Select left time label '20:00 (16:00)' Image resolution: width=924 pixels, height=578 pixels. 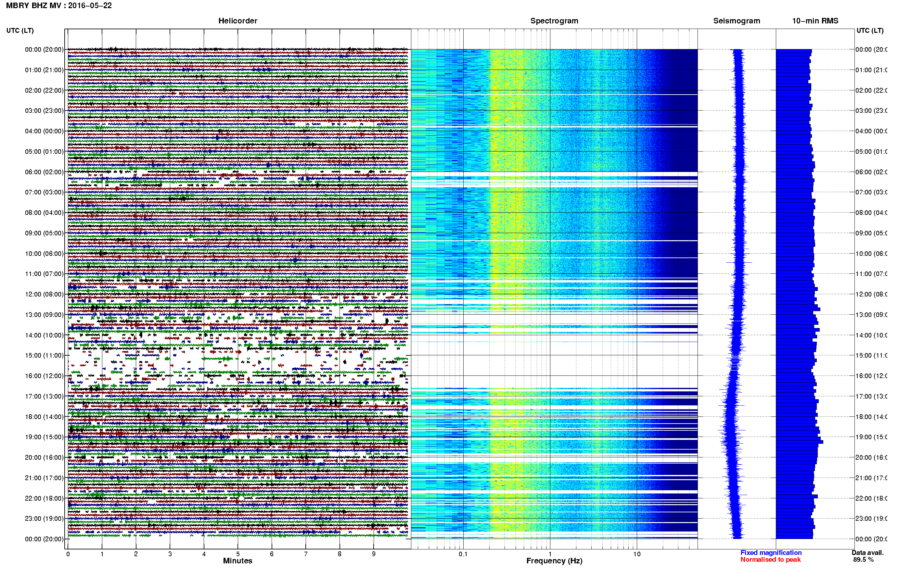[x=44, y=457]
